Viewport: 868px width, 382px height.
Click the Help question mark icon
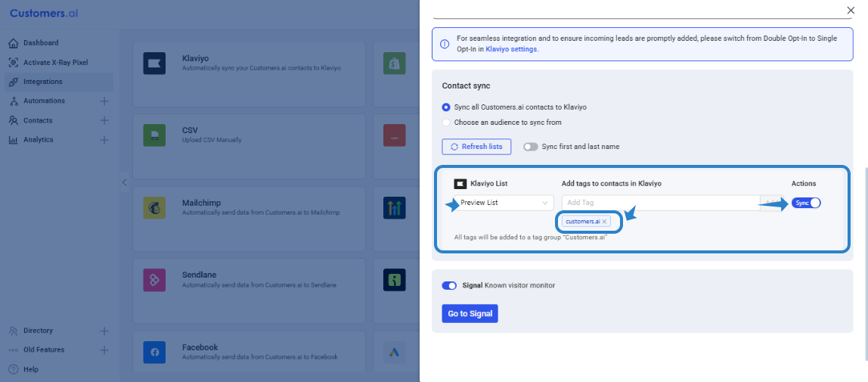pyautogui.click(x=14, y=369)
